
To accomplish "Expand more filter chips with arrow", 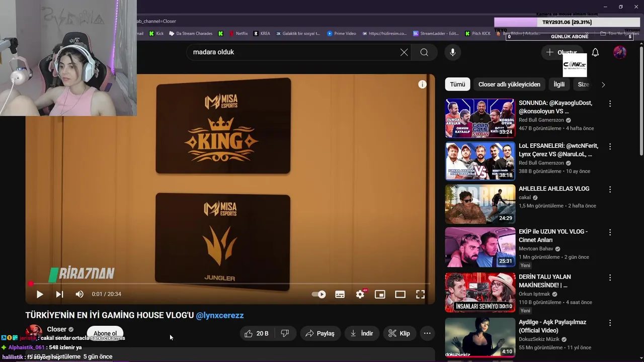I will [603, 84].
